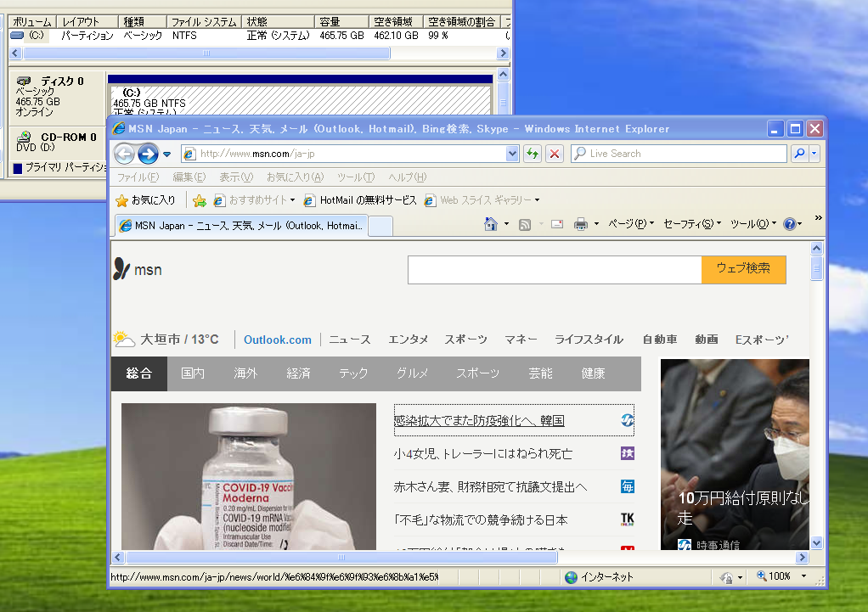Open the ニュース navigation link
Image resolution: width=868 pixels, height=612 pixels.
(350, 340)
